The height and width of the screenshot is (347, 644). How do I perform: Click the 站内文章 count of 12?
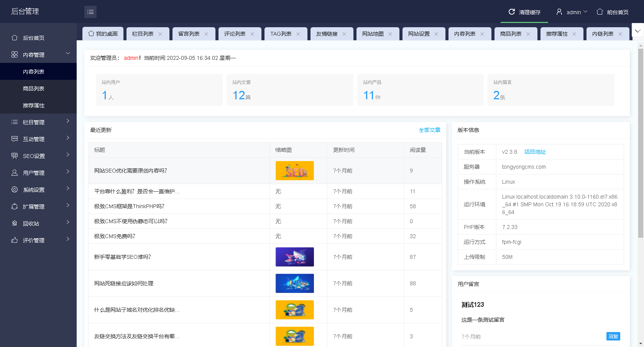click(239, 95)
